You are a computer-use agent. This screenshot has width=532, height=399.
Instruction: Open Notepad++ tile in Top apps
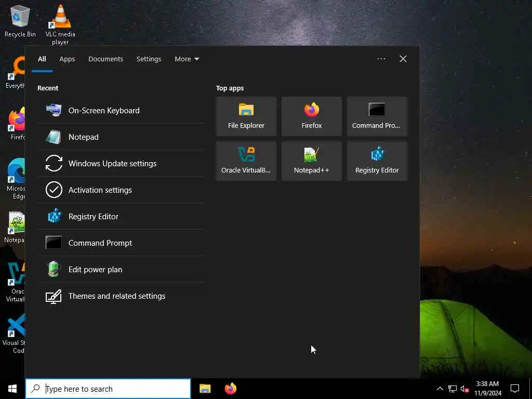[312, 161]
